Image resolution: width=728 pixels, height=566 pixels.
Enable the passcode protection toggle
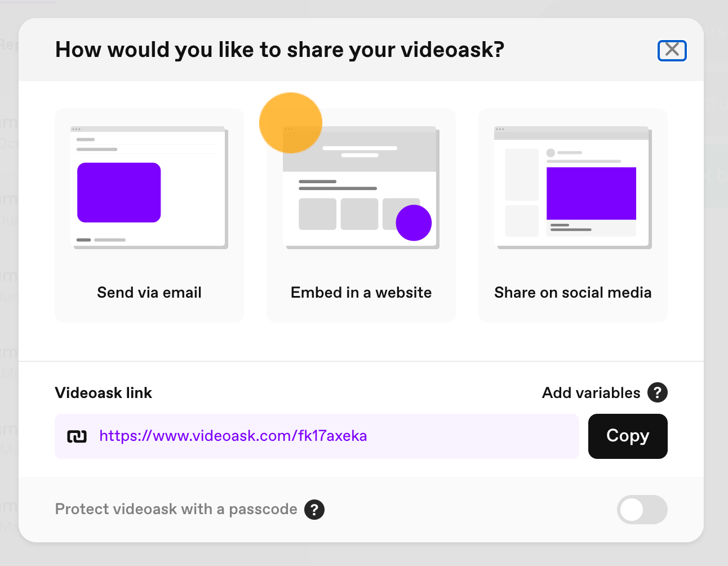pyautogui.click(x=642, y=510)
